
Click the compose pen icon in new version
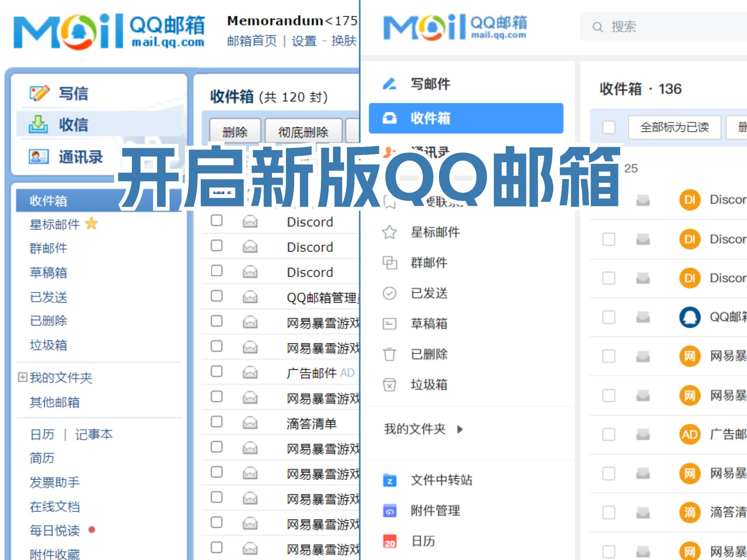[x=389, y=84]
